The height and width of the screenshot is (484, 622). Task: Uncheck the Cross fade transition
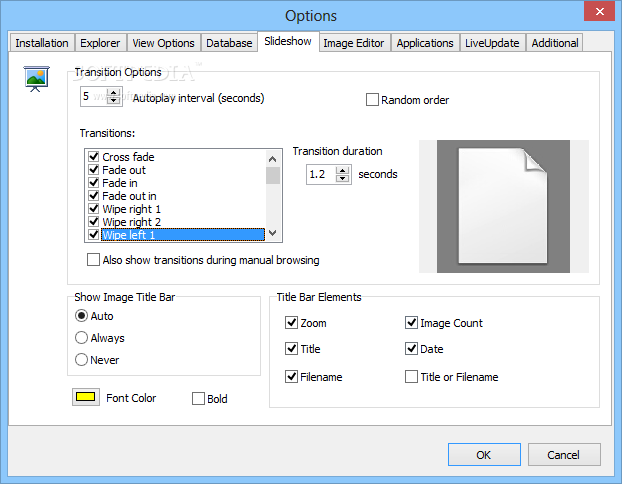[x=94, y=157]
